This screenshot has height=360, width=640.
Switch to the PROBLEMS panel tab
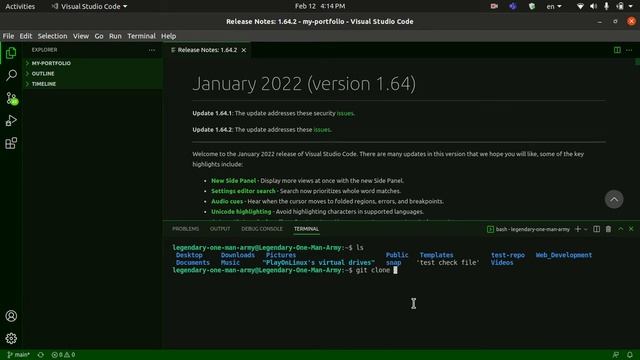click(x=185, y=229)
